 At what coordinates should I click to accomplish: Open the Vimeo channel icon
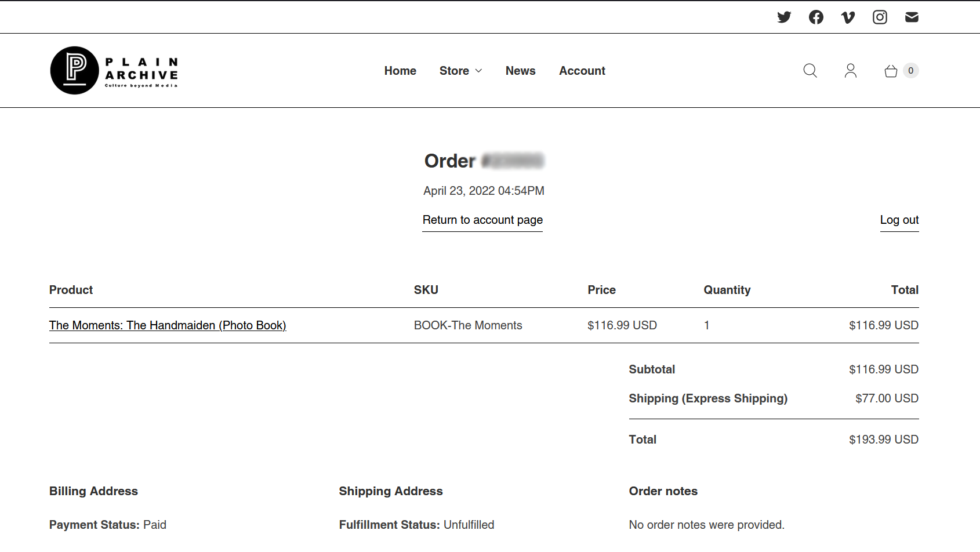[848, 17]
